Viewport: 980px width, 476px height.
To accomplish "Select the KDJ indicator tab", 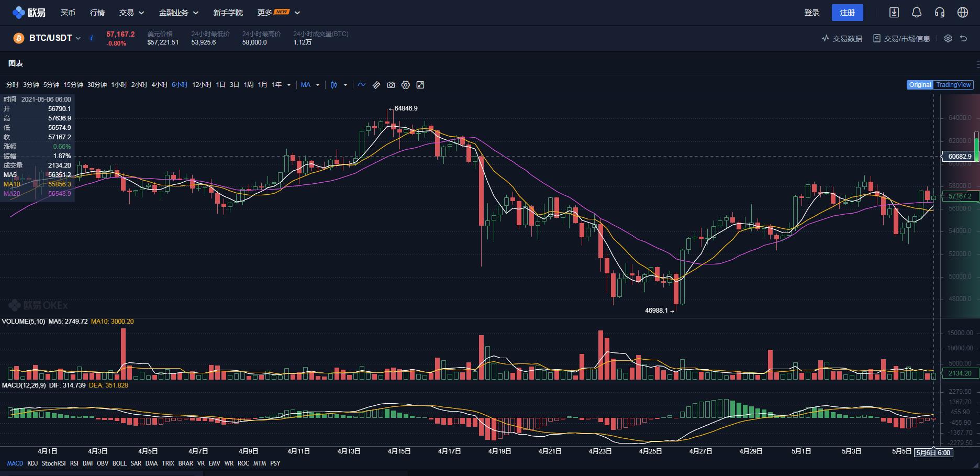I will coord(32,463).
